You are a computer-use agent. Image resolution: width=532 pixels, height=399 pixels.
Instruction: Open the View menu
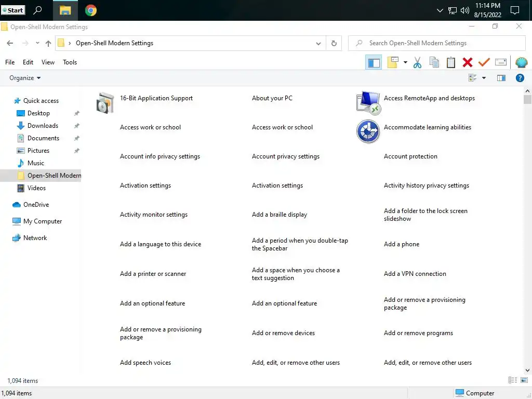point(48,62)
